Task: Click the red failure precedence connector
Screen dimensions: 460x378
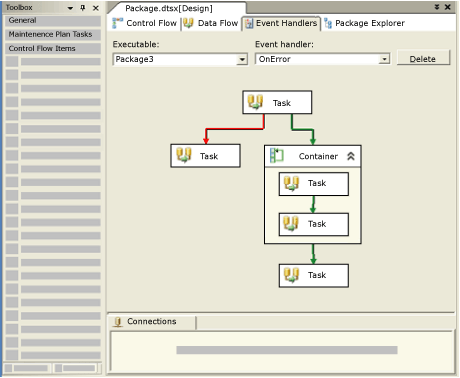Action: point(235,129)
